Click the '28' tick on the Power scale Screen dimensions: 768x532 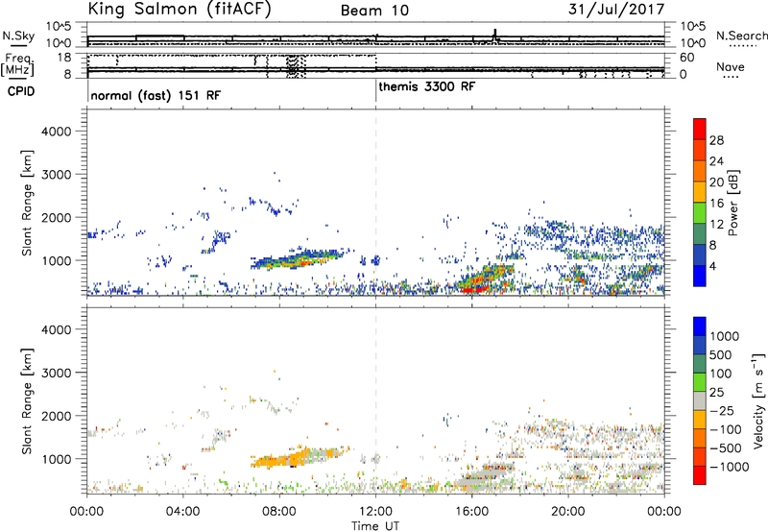[x=716, y=140]
